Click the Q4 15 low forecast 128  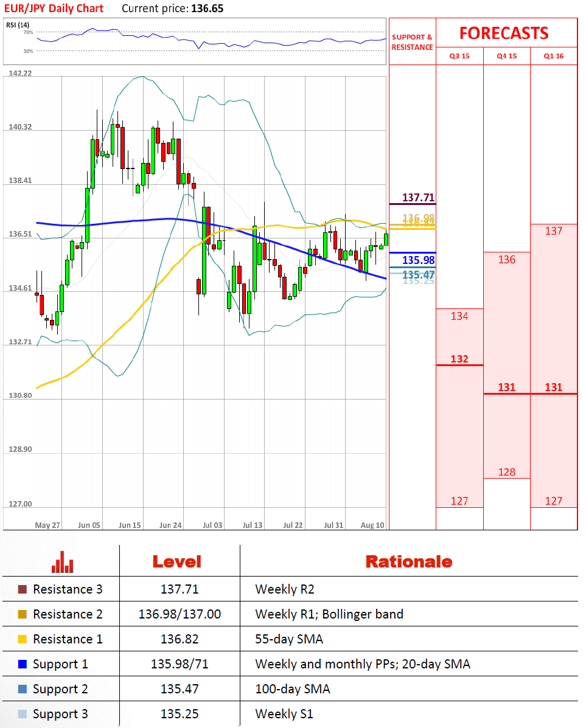[x=506, y=472]
